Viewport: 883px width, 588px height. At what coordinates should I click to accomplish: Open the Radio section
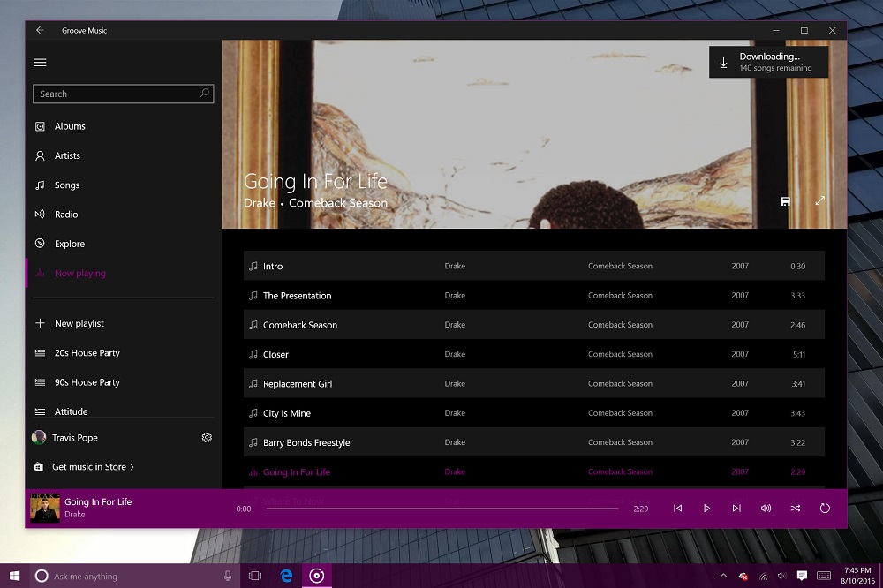click(124, 214)
